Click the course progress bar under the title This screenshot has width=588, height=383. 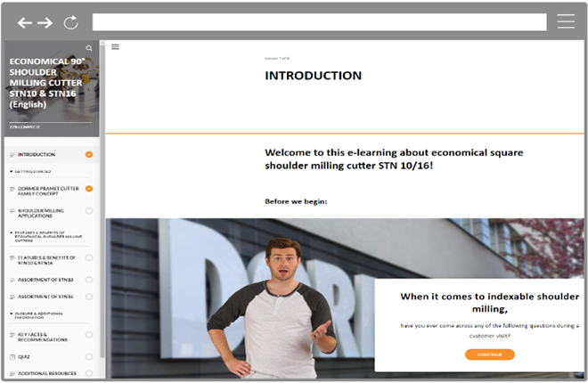[51, 123]
